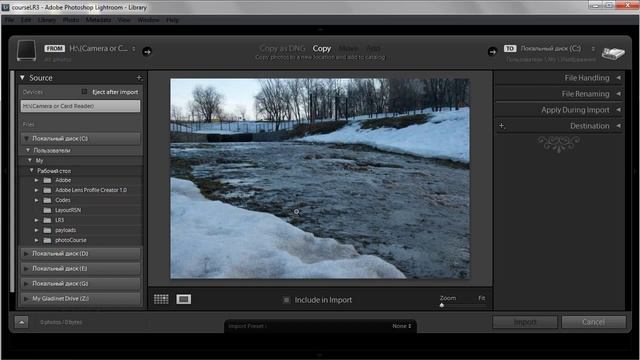Collapse the Пользователи folder
Viewport: 640px width, 360px height.
(x=28, y=150)
